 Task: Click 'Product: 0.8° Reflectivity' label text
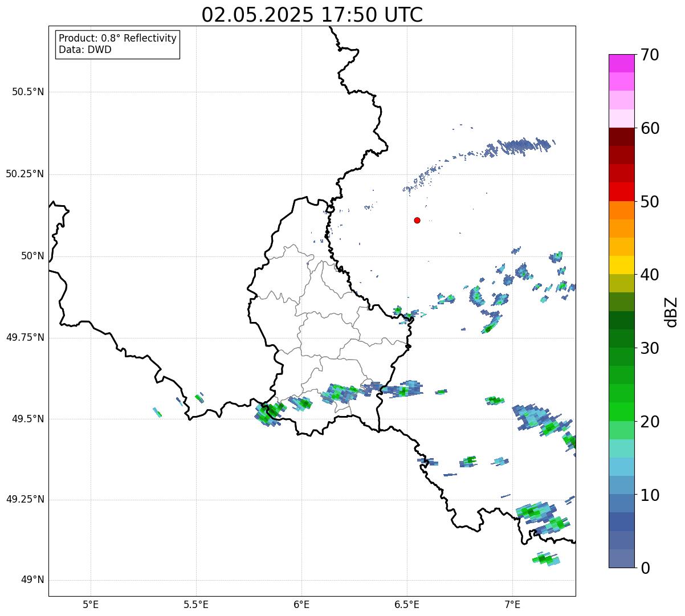coord(118,38)
